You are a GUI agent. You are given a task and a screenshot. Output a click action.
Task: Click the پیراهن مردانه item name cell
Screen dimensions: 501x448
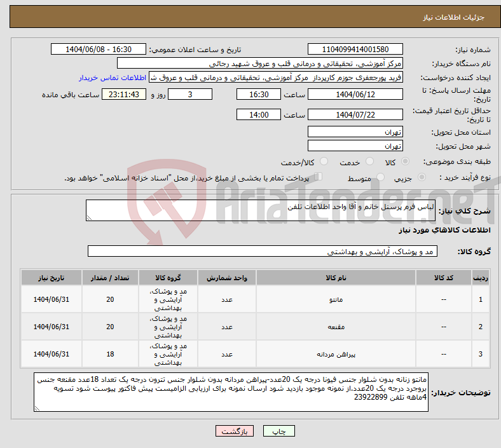tap(336, 354)
